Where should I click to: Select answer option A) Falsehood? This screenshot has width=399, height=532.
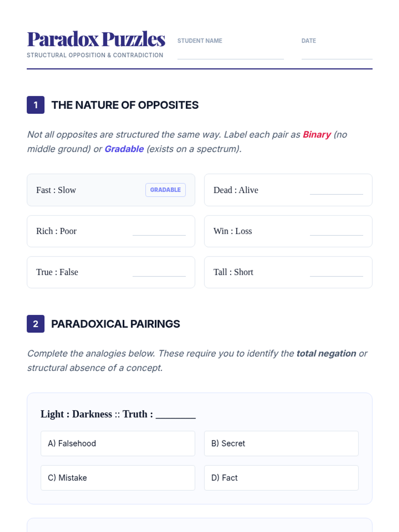118,444
